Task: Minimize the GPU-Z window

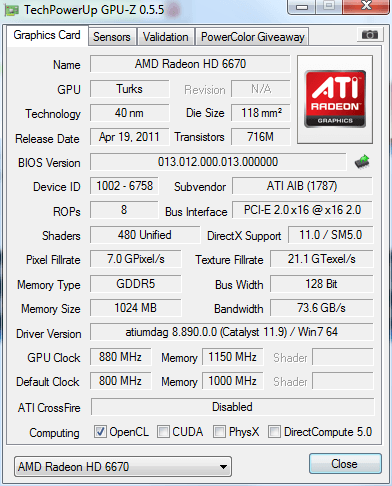Action: (x=301, y=7)
